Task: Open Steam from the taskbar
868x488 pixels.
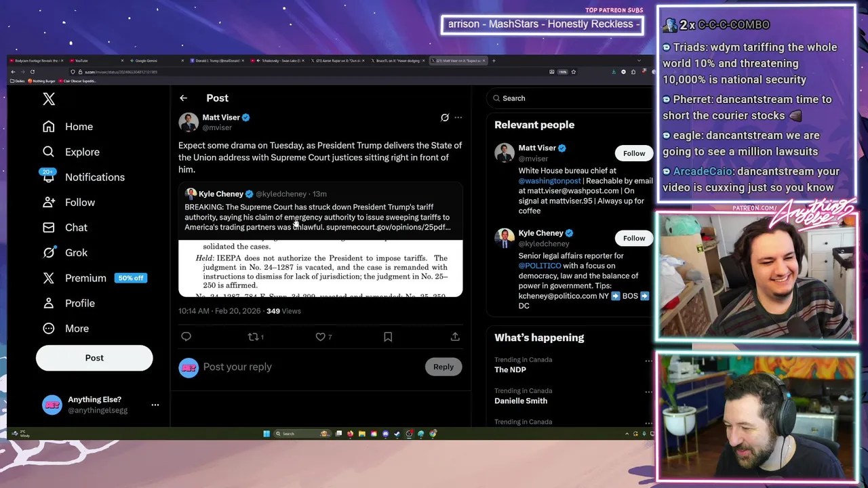Action: click(397, 434)
